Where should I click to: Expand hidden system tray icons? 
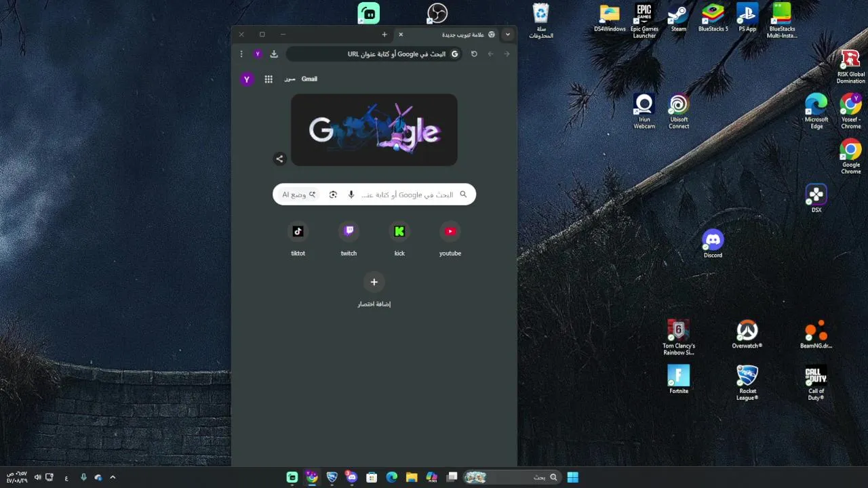[113, 477]
